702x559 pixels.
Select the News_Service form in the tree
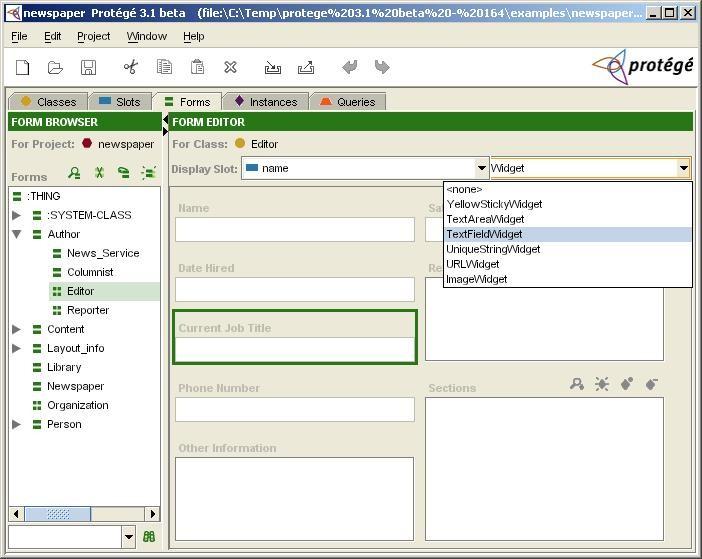coord(103,253)
